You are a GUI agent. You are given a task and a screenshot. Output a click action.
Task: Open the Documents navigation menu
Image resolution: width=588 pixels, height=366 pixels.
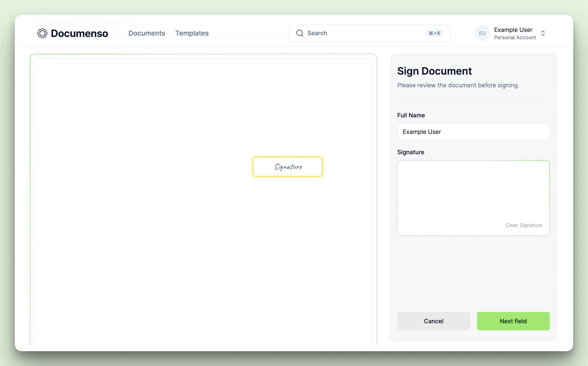[147, 33]
